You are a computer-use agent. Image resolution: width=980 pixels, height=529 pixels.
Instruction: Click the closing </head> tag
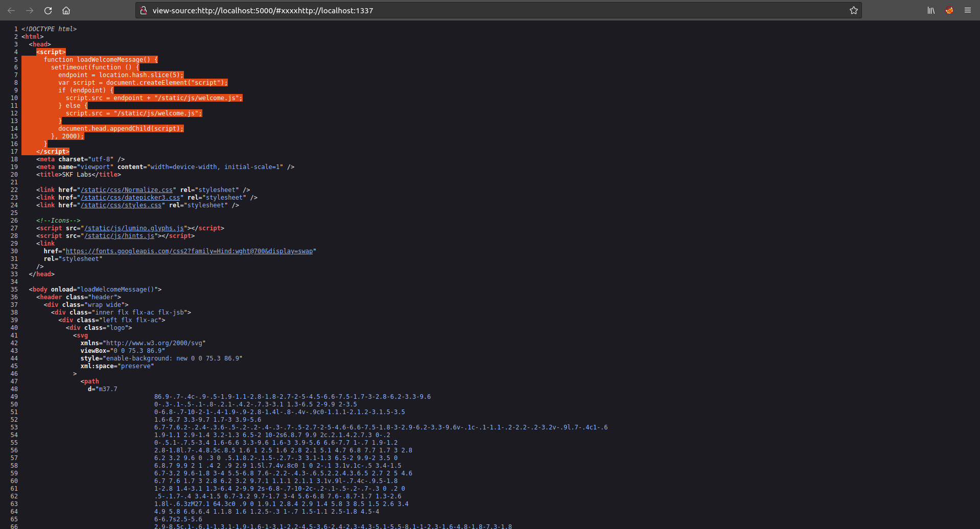pos(42,274)
